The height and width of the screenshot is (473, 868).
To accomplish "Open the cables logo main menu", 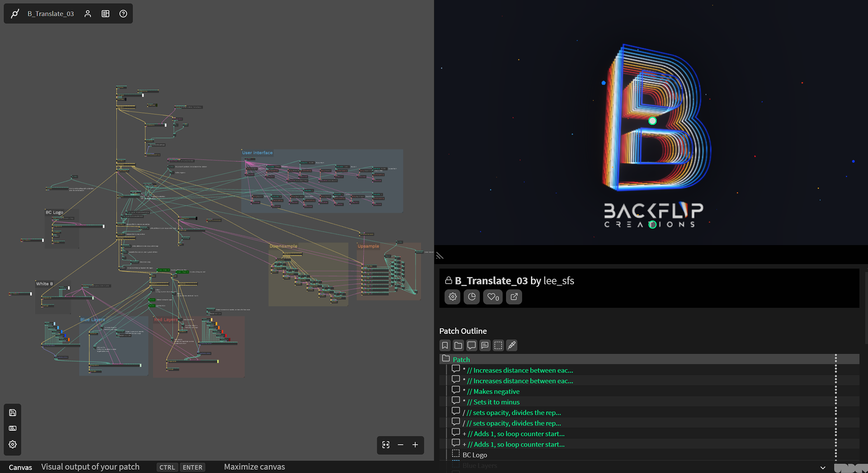I will click(x=15, y=14).
